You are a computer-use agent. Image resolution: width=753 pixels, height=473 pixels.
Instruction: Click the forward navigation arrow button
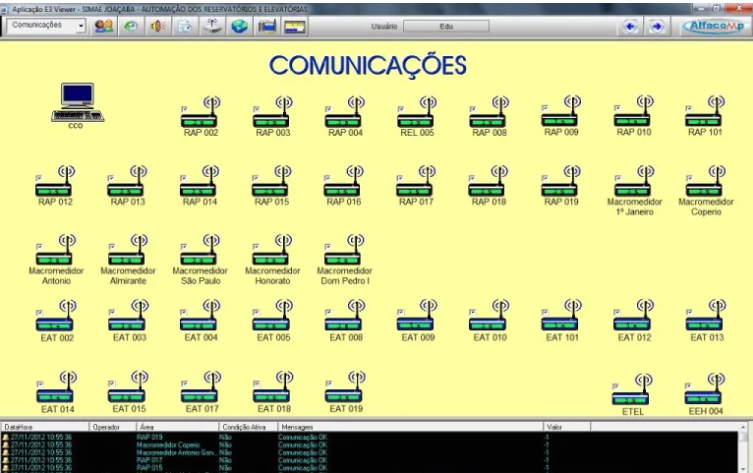(x=656, y=25)
